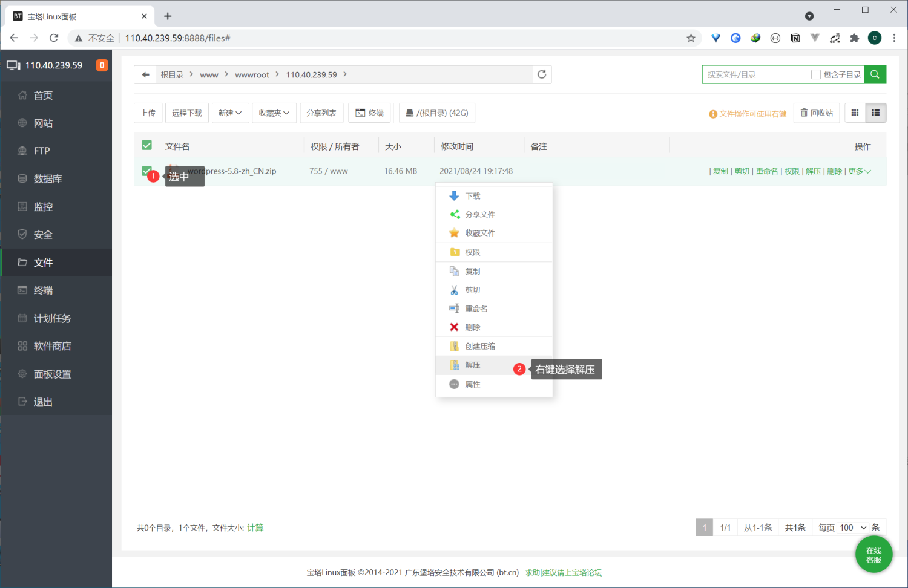The image size is (908, 588).
Task: Open the 软件商店 grid icon in sidebar
Action: coord(22,346)
